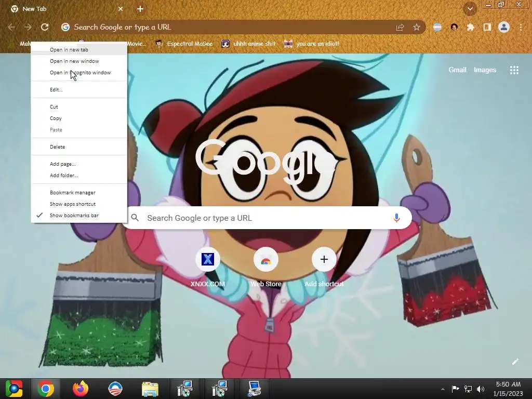Open the side panel icon
This screenshot has width=532, height=399.
487,27
